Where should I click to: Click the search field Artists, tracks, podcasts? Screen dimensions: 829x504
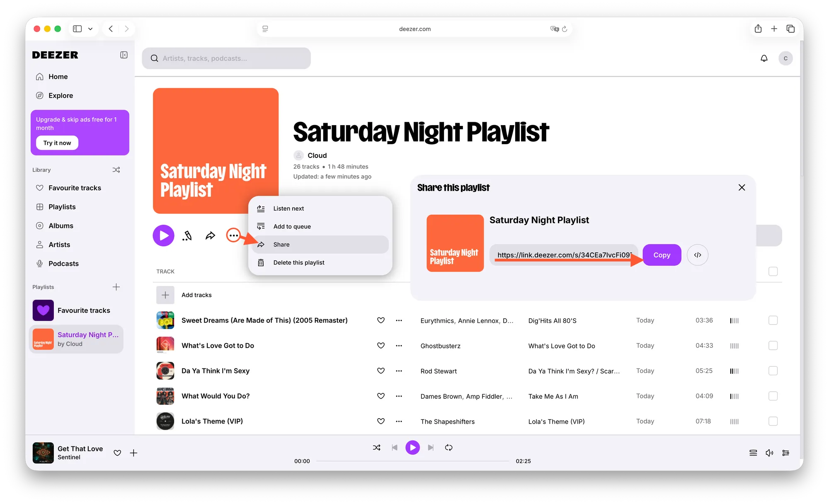[x=226, y=58]
